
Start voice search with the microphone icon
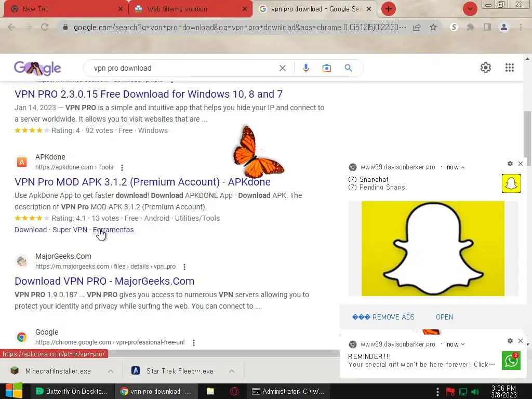pos(305,68)
